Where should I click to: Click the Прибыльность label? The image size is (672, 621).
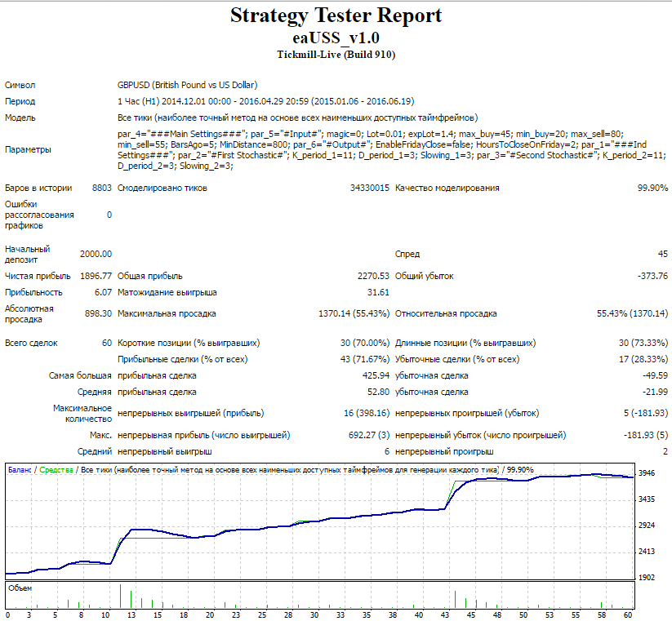point(33,292)
